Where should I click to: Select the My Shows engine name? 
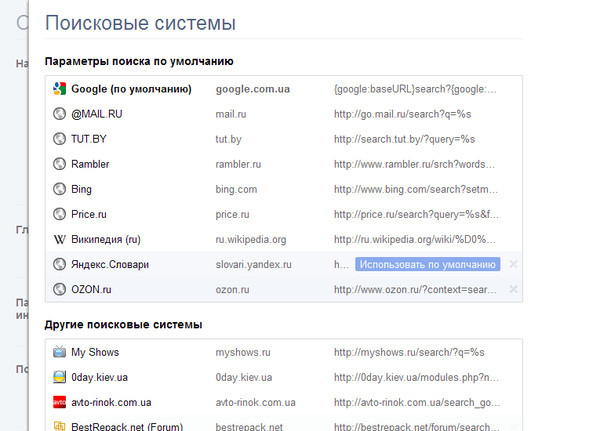click(x=95, y=352)
